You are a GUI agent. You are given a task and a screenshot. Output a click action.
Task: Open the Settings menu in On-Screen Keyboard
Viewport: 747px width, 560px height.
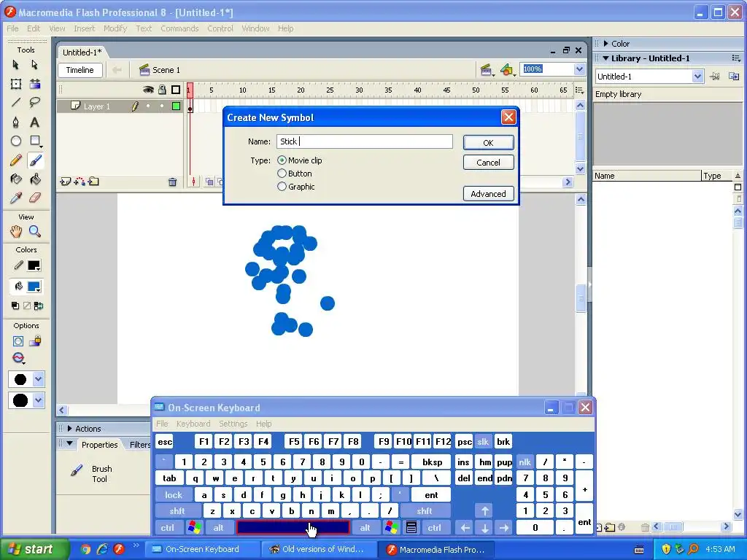point(233,424)
